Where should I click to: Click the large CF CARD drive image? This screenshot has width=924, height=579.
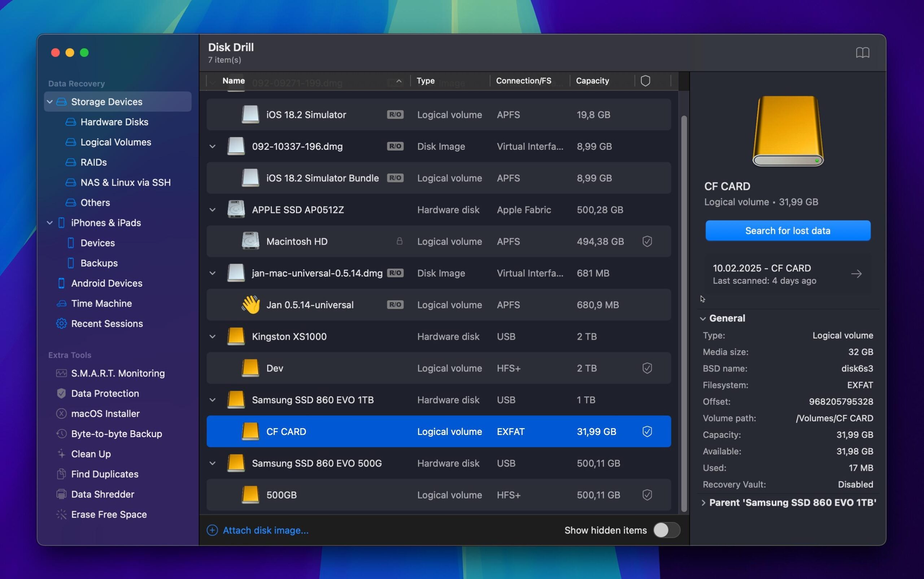pyautogui.click(x=788, y=131)
